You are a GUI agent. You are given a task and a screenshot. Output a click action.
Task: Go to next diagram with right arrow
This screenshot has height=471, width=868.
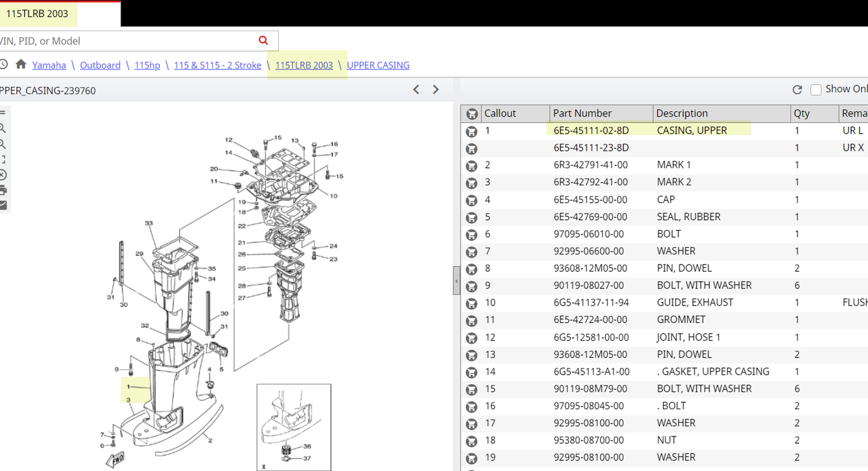tap(436, 90)
